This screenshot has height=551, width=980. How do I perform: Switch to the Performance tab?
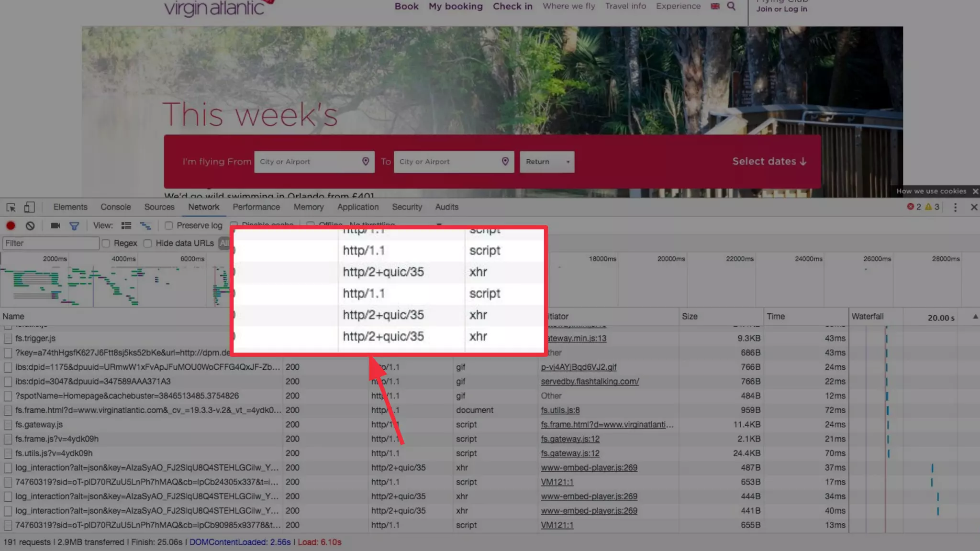[x=256, y=207]
